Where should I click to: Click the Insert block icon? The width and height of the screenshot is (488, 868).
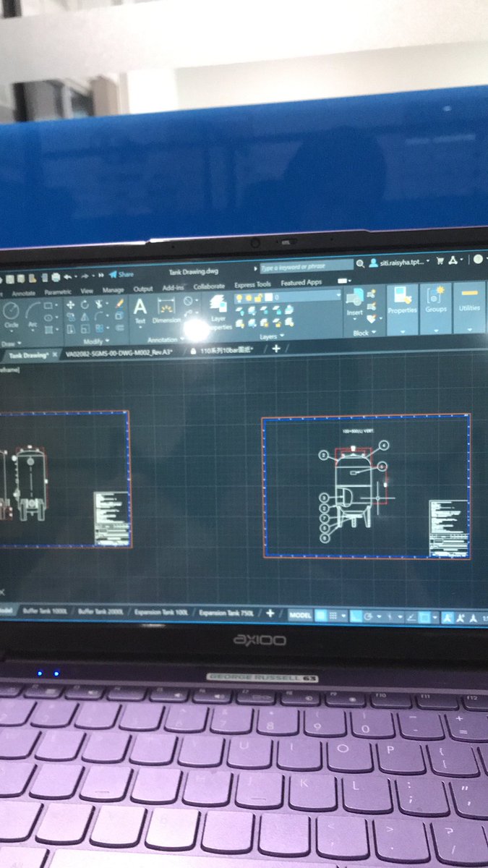pos(355,302)
